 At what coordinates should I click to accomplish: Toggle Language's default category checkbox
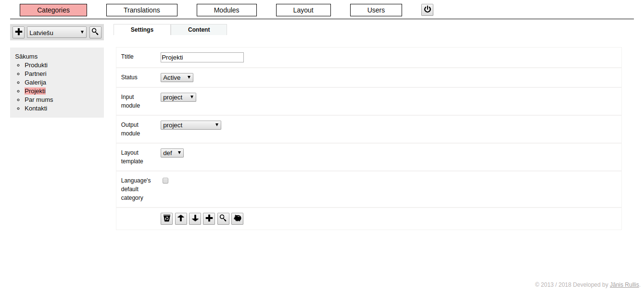tap(165, 181)
